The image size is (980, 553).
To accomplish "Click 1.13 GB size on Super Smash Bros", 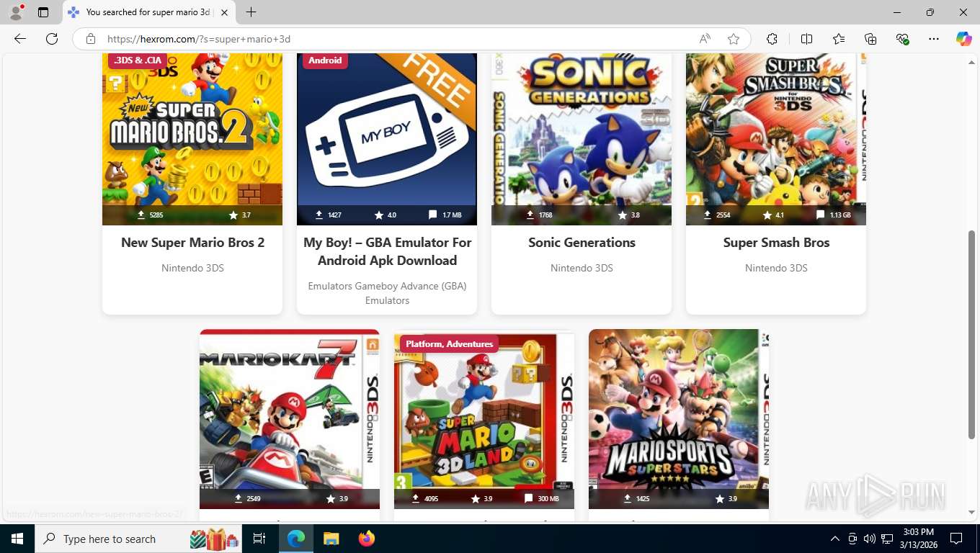I will 834,215.
